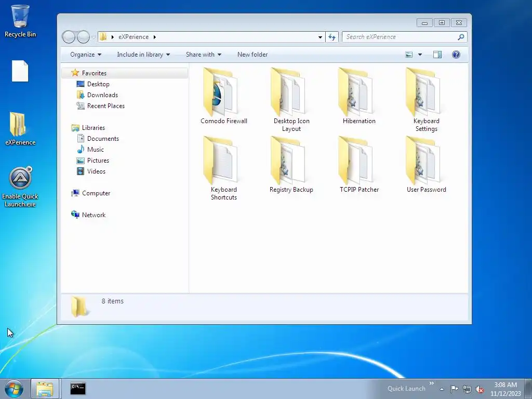Expand the recent pages arrow

tap(94, 37)
